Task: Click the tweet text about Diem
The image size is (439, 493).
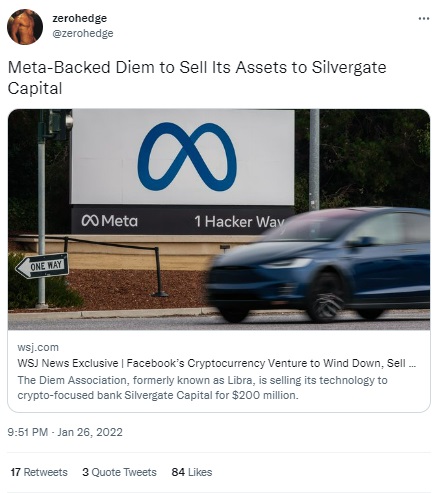Action: click(197, 78)
